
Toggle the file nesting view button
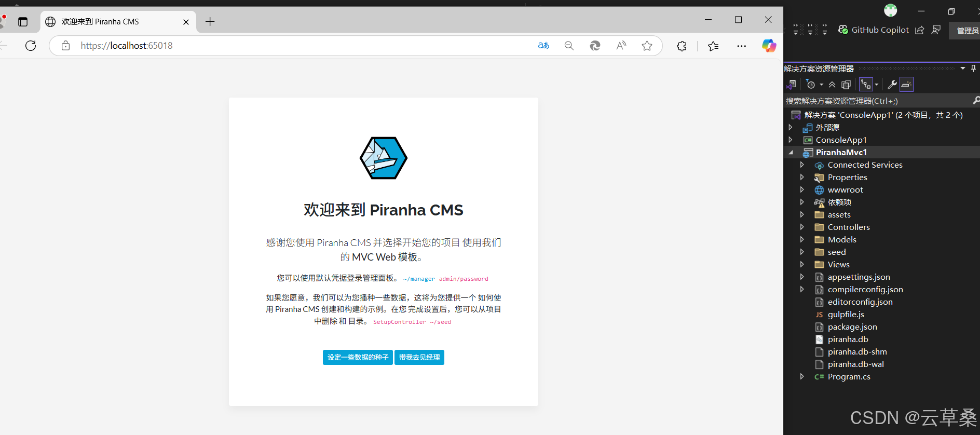(x=866, y=85)
